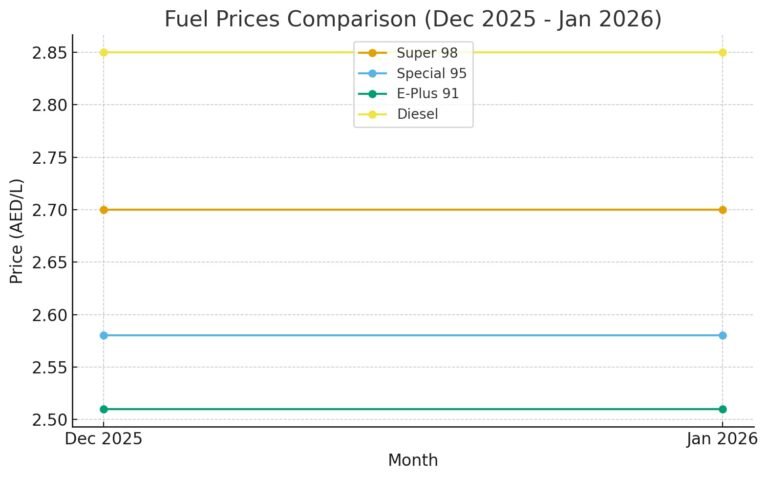Click the Jan 2026 x-axis label

coord(720,438)
